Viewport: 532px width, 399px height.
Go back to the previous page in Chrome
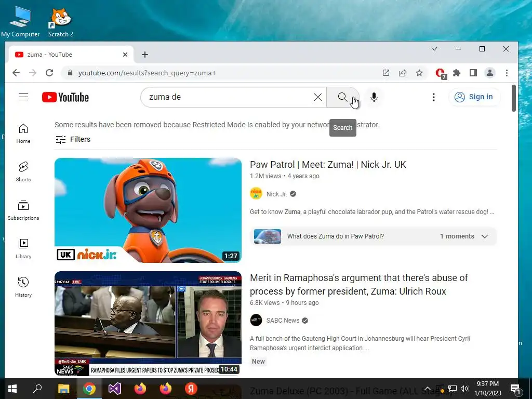click(16, 73)
